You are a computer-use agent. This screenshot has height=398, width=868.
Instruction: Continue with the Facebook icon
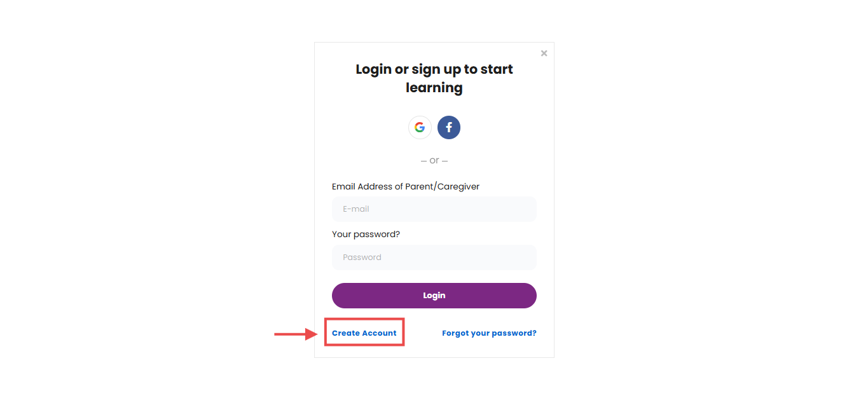click(x=449, y=127)
